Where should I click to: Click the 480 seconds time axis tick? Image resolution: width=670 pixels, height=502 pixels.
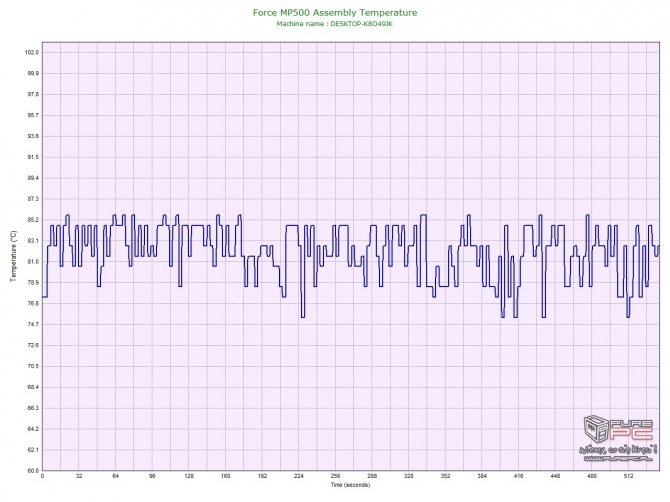click(x=592, y=476)
